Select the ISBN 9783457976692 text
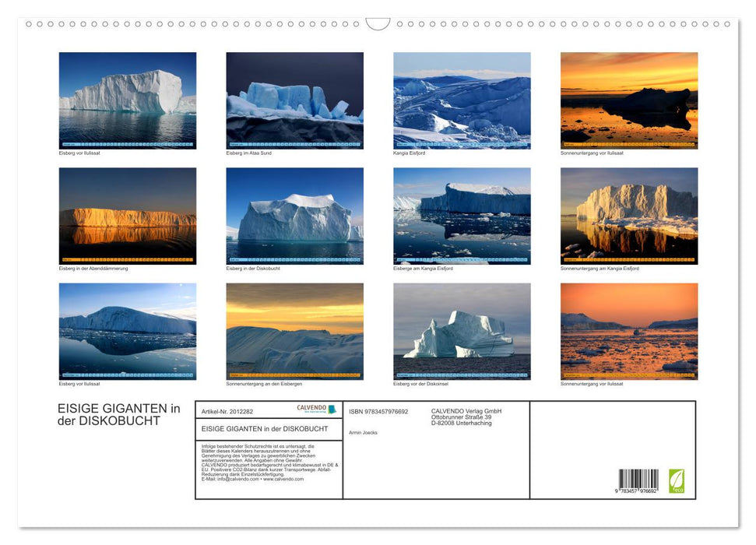 pyautogui.click(x=382, y=411)
